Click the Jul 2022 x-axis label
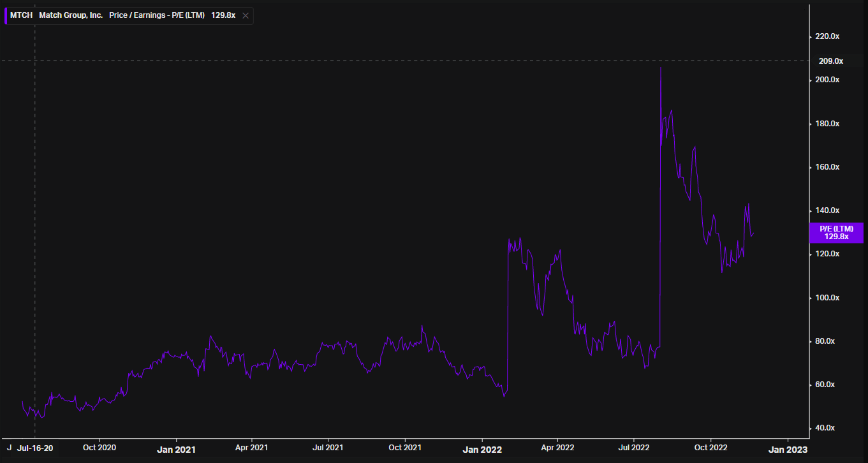 [634, 448]
